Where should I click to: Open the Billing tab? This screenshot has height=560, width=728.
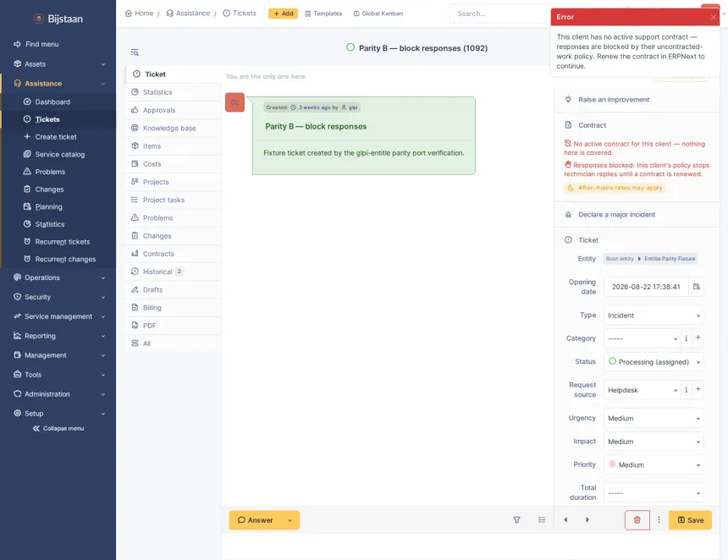(x=173, y=308)
